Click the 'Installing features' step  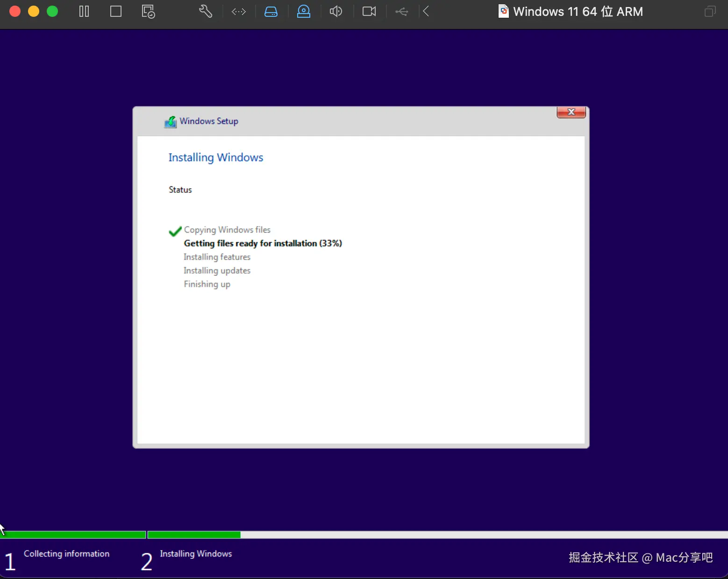(x=217, y=257)
